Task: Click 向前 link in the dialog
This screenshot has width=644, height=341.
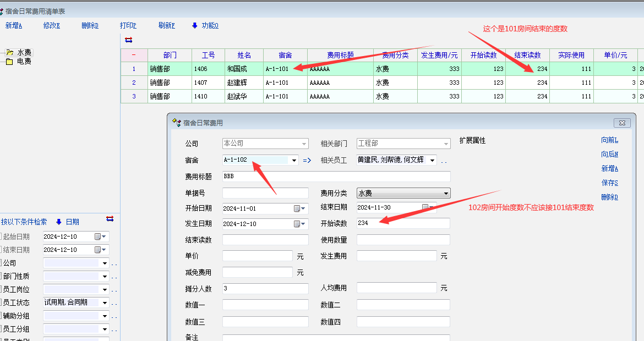Action: click(x=609, y=140)
